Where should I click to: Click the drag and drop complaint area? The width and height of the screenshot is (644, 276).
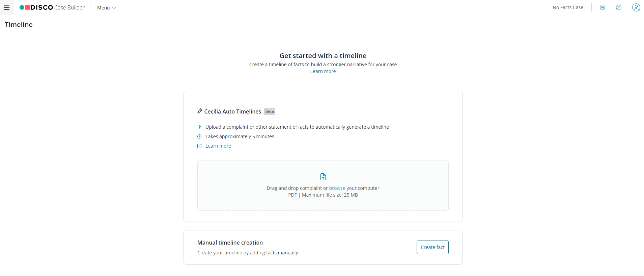[323, 185]
